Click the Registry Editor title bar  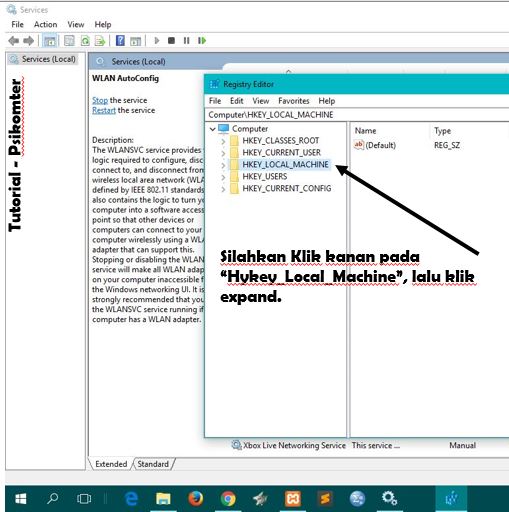357,84
